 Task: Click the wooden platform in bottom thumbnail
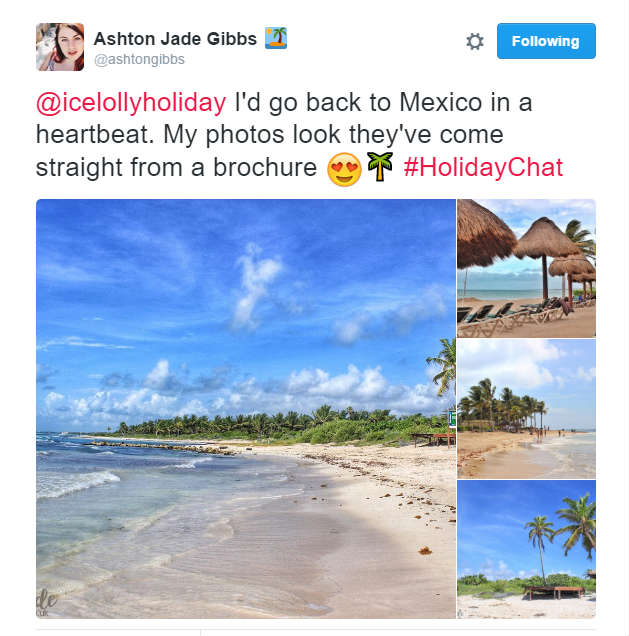(x=554, y=592)
